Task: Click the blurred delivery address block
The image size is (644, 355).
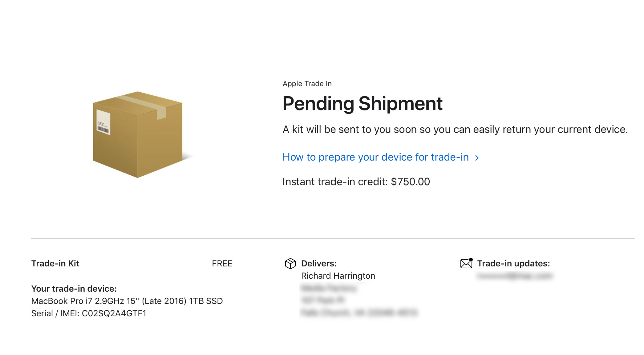Action: [x=359, y=301]
